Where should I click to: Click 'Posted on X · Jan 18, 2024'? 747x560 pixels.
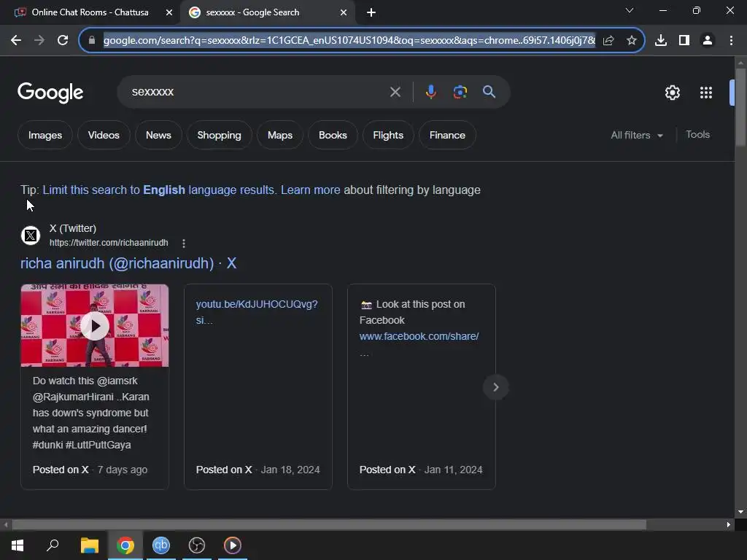point(258,470)
